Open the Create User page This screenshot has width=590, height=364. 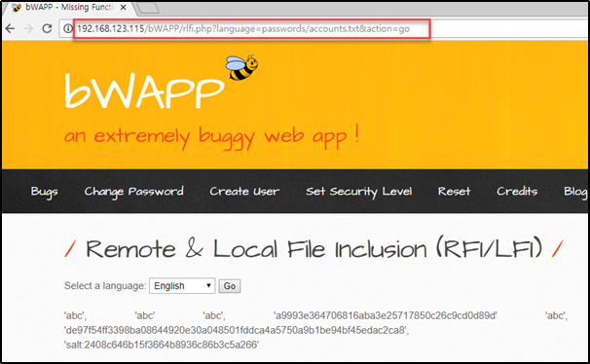244,192
